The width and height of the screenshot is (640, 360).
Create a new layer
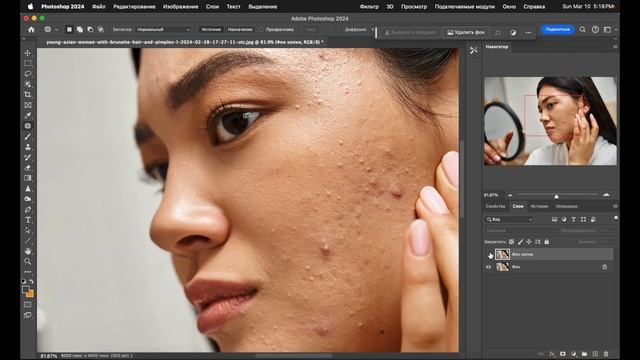tap(595, 354)
